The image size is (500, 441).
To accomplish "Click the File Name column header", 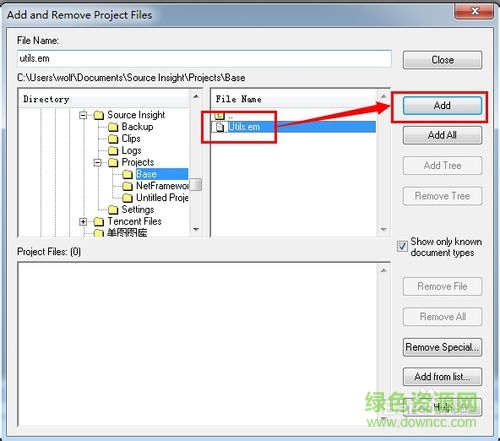I will [295, 99].
